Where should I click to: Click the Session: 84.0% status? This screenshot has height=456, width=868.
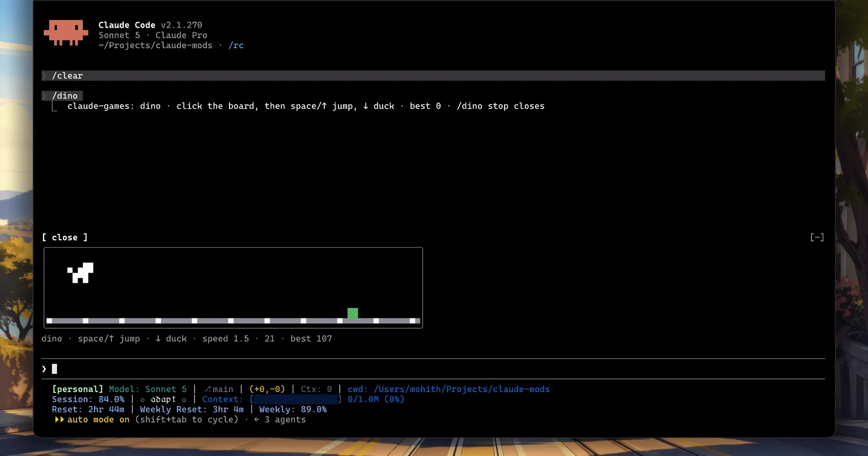click(88, 399)
